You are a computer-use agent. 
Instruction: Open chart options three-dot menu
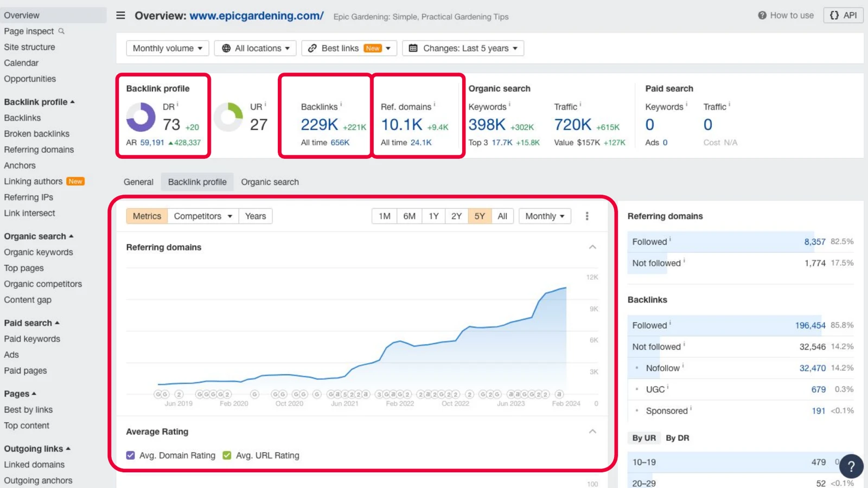click(x=587, y=216)
